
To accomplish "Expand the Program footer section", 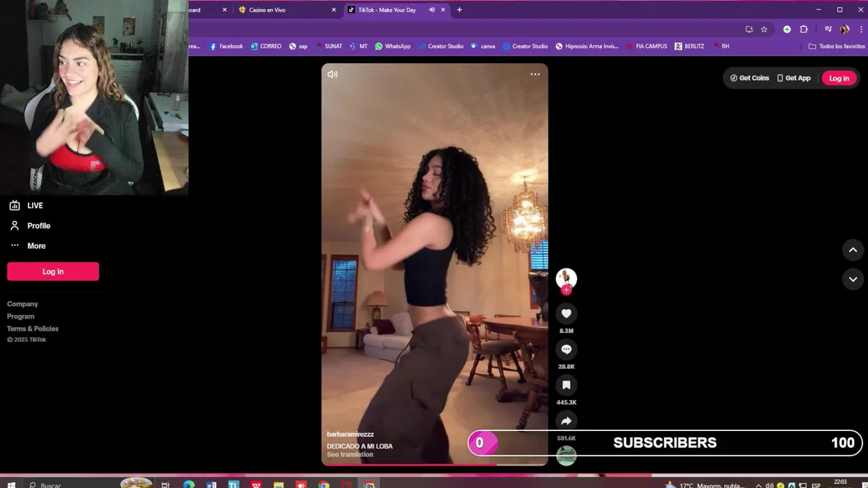I will tap(20, 317).
